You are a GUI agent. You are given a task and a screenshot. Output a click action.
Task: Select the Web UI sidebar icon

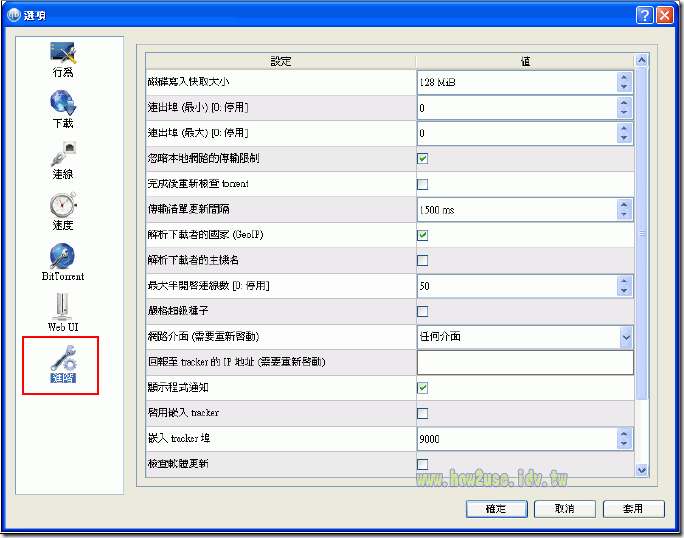pyautogui.click(x=63, y=312)
